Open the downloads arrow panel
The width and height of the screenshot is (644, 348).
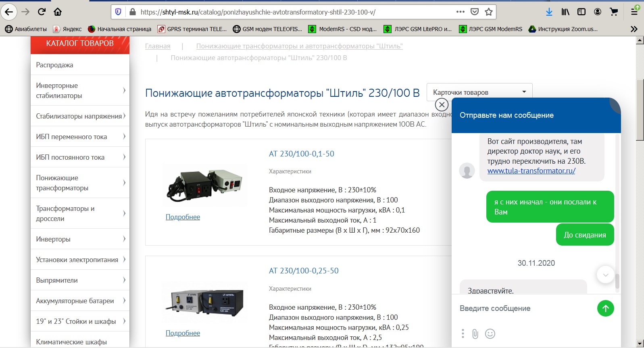pos(549,12)
